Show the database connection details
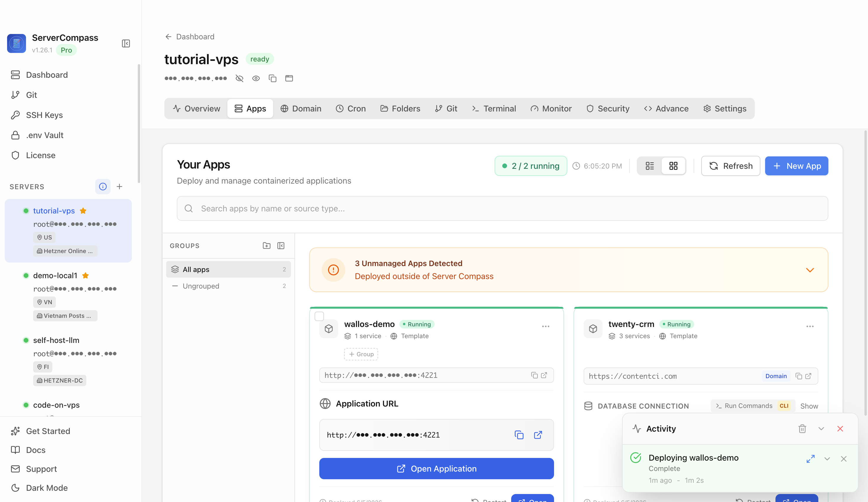Viewport: 868px width, 502px height. [x=809, y=406]
